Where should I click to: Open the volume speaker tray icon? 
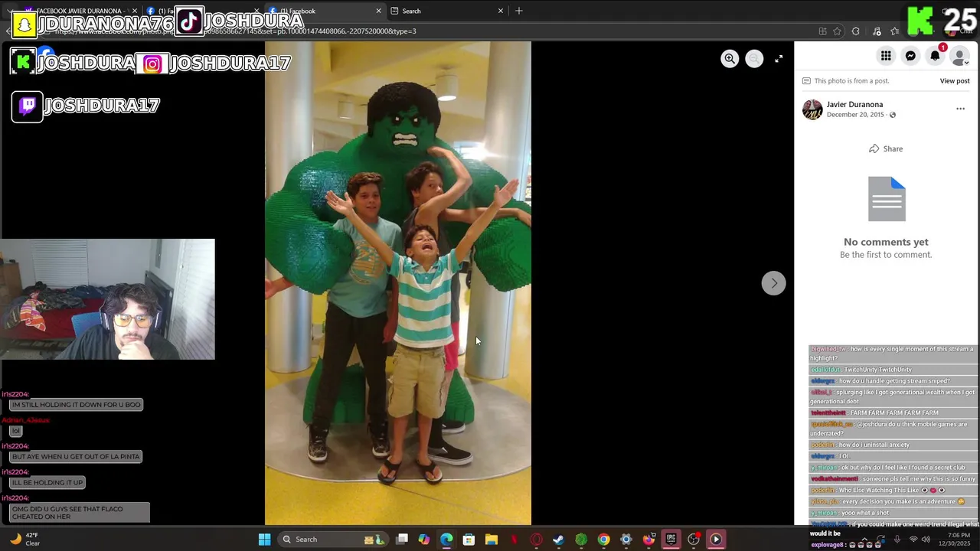[926, 540]
